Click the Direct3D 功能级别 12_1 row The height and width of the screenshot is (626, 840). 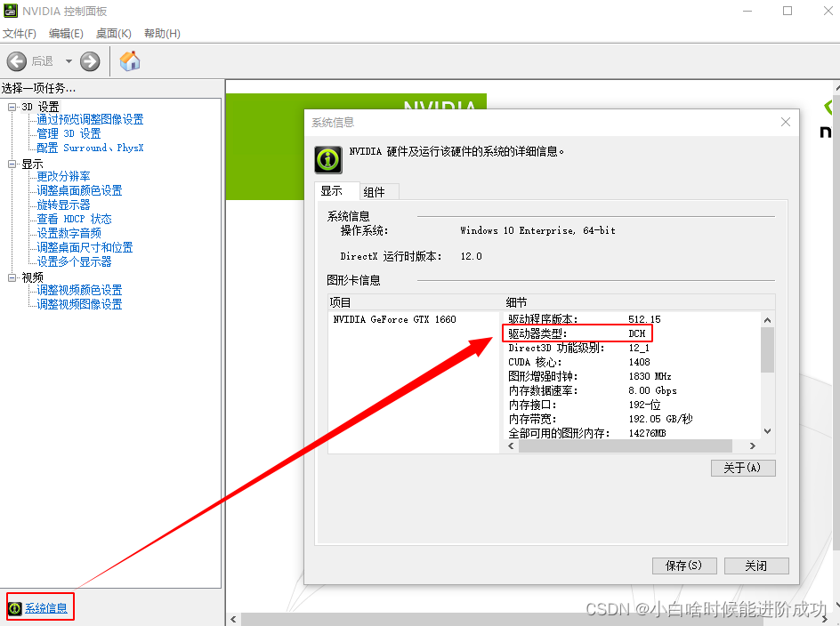(579, 348)
